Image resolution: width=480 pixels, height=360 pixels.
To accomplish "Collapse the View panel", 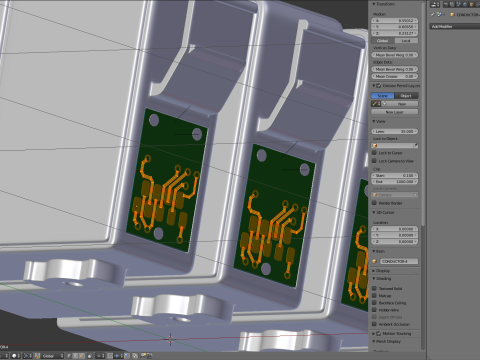I will (x=374, y=121).
